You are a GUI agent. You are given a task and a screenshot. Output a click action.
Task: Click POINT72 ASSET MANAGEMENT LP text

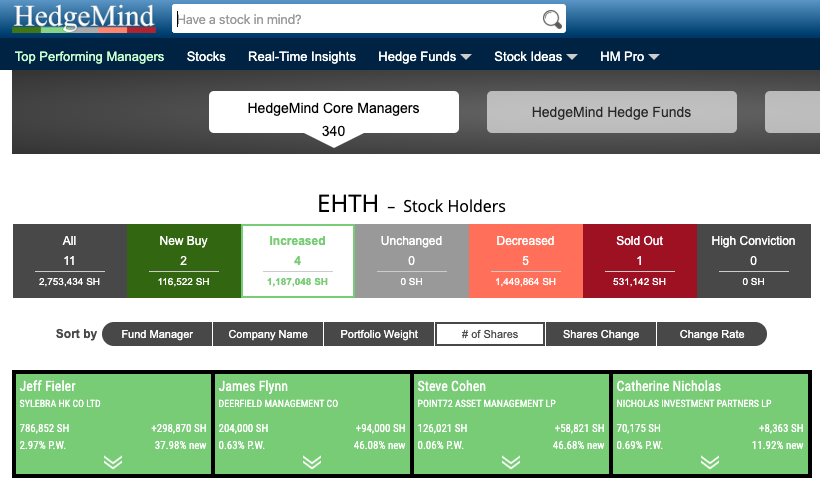tap(486, 404)
